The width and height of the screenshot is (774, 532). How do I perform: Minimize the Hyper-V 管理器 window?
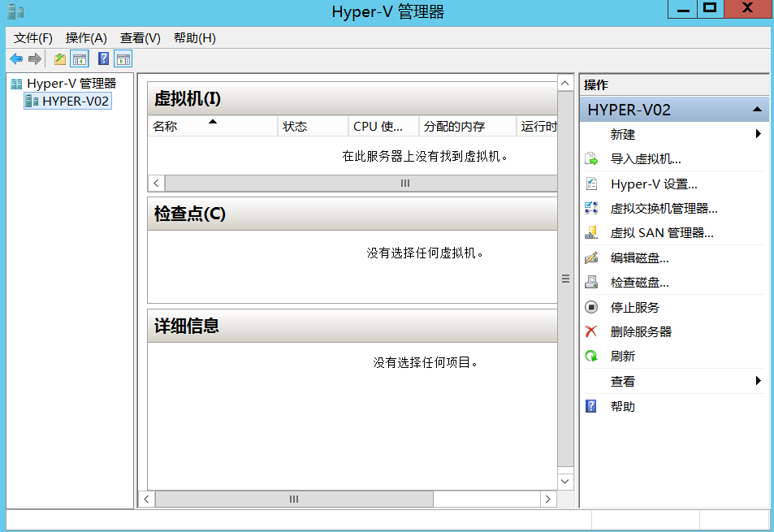(683, 10)
